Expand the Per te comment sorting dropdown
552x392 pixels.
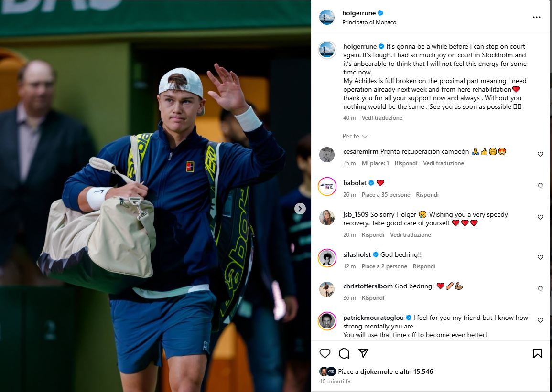point(355,136)
